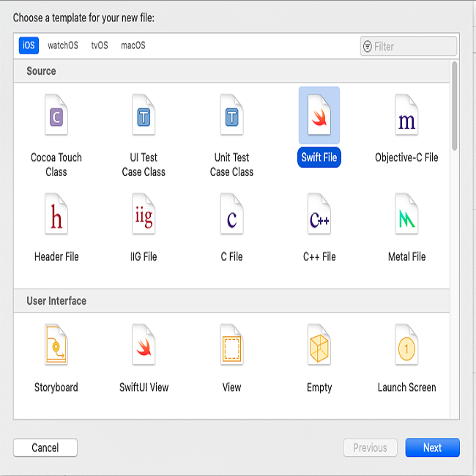Click the template list vertical scrollbar
Screen dimensions: 476x476
454,105
